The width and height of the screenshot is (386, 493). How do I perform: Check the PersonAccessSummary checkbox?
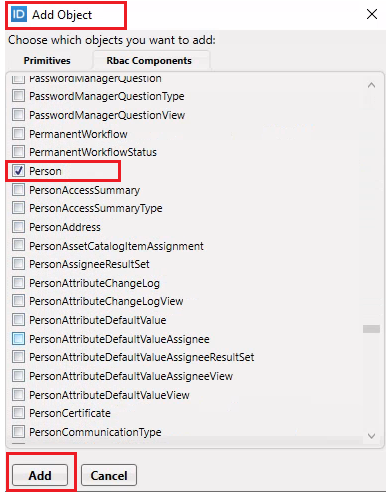tap(18, 190)
